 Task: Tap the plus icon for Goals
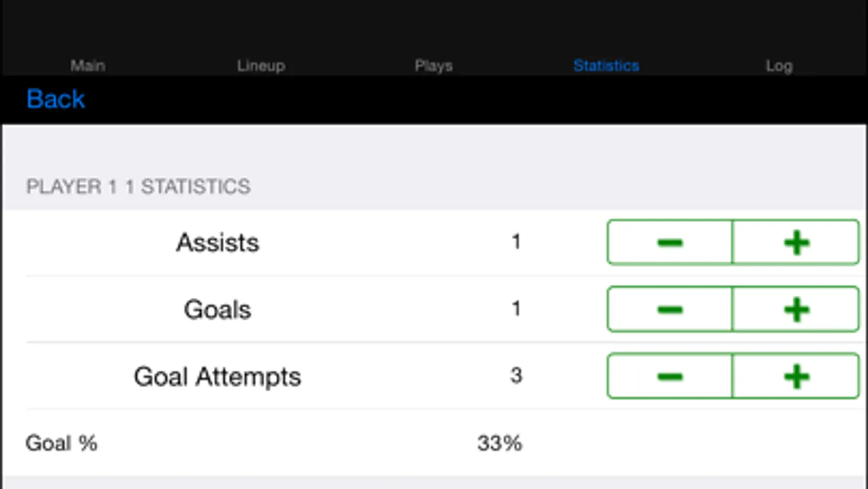pos(796,309)
